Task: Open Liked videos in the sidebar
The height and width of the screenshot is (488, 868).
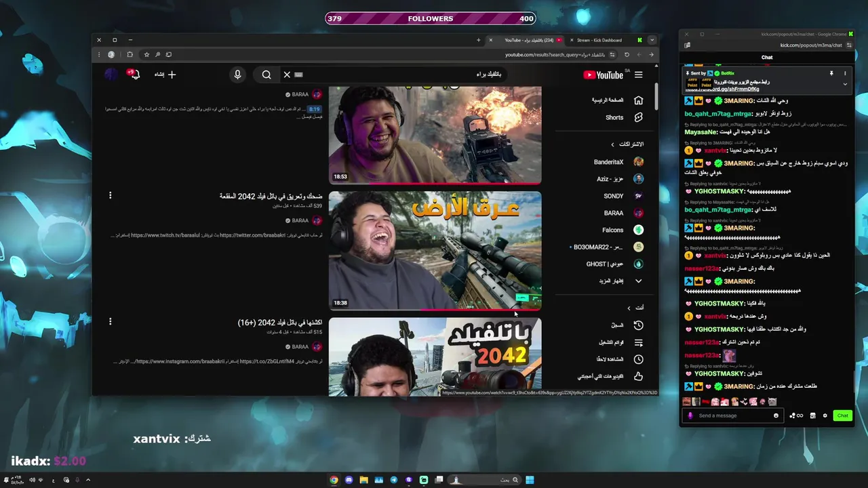Action: 610,376
